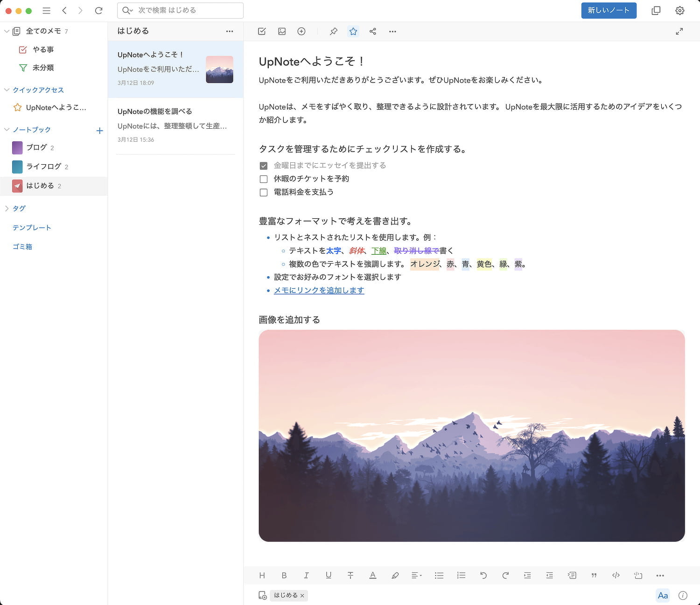Screen dimensions: 700x605
Task: Open the テンプレート link
Action: (32, 228)
